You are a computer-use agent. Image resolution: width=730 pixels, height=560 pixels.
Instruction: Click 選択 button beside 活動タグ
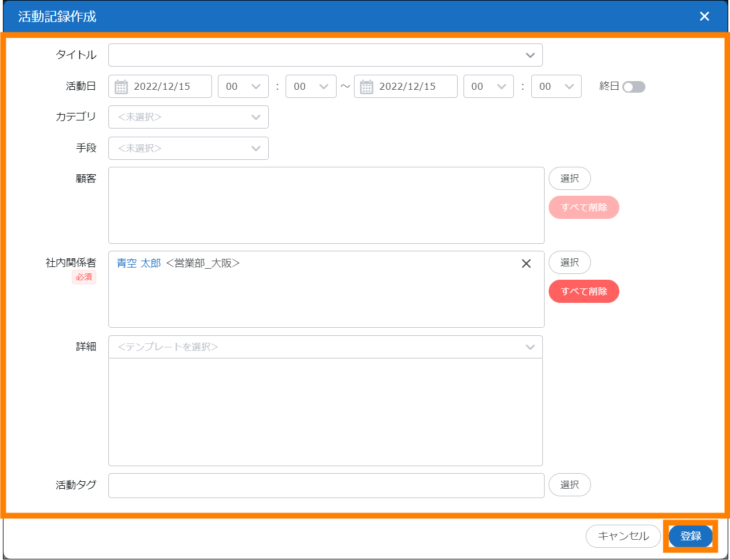(570, 485)
